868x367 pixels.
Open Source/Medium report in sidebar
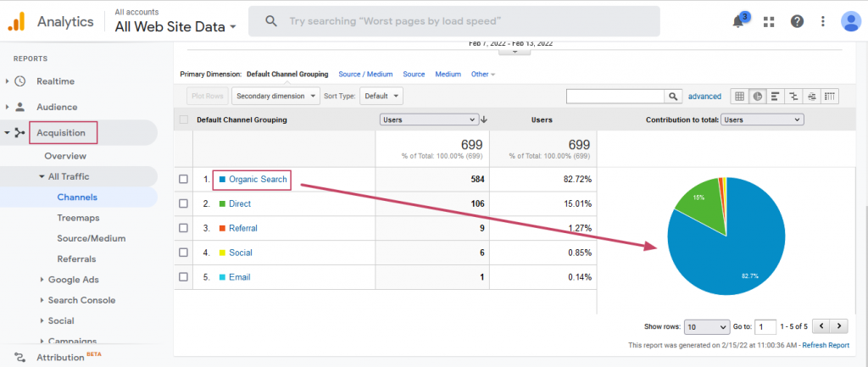tap(92, 238)
